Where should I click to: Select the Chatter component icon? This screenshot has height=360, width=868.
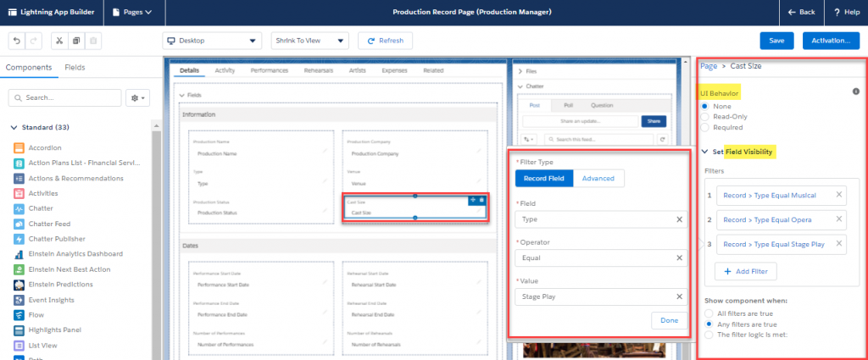[19, 208]
